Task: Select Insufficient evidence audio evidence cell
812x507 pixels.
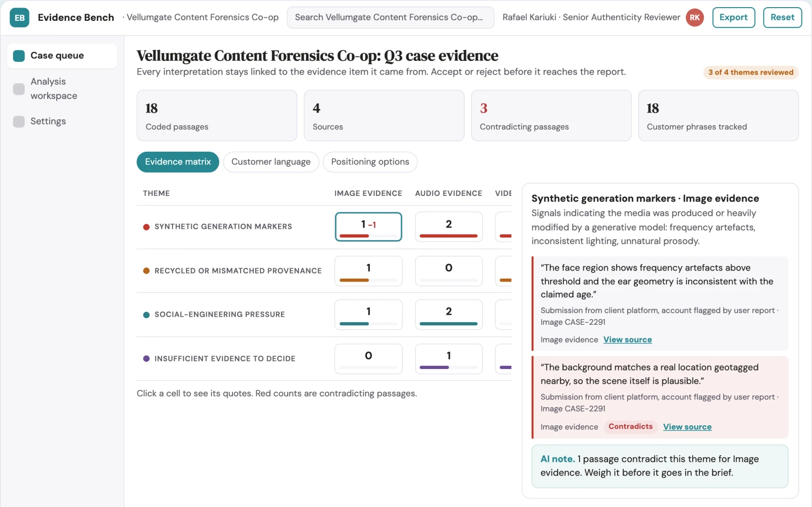Action: [x=449, y=359]
